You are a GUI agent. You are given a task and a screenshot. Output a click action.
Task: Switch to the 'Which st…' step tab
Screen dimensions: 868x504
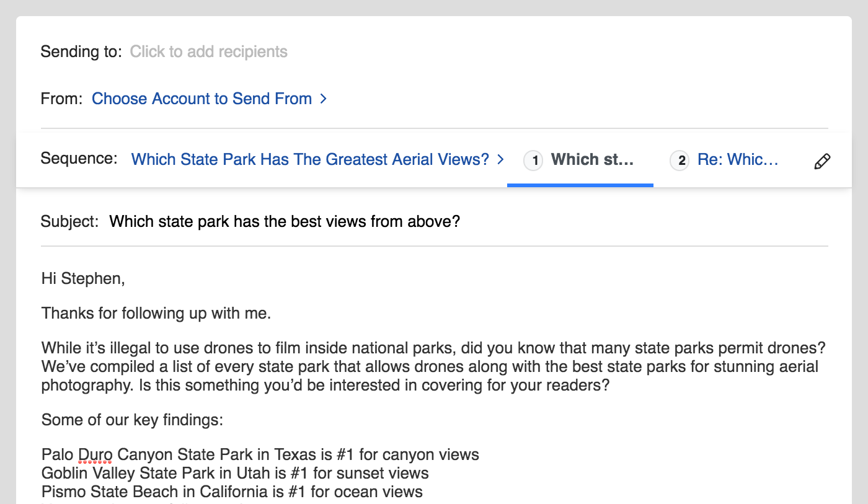(592, 160)
